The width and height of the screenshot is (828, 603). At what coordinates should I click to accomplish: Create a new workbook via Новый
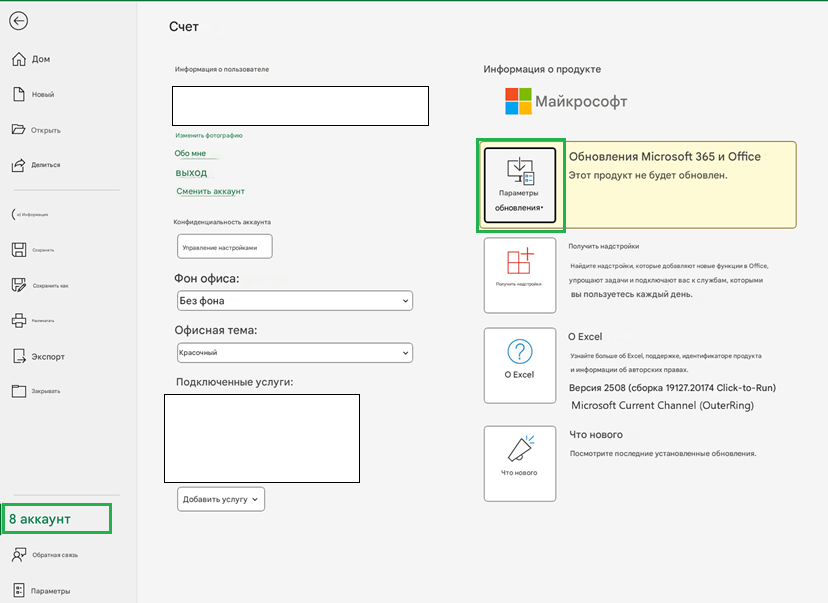pos(33,95)
